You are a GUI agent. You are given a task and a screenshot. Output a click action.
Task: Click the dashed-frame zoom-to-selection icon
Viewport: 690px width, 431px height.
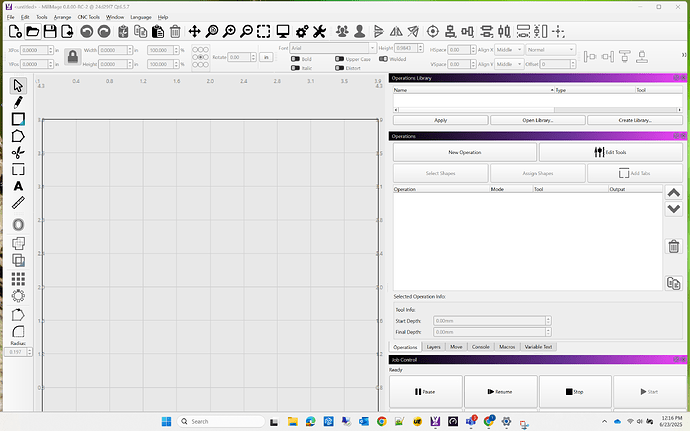[264, 31]
